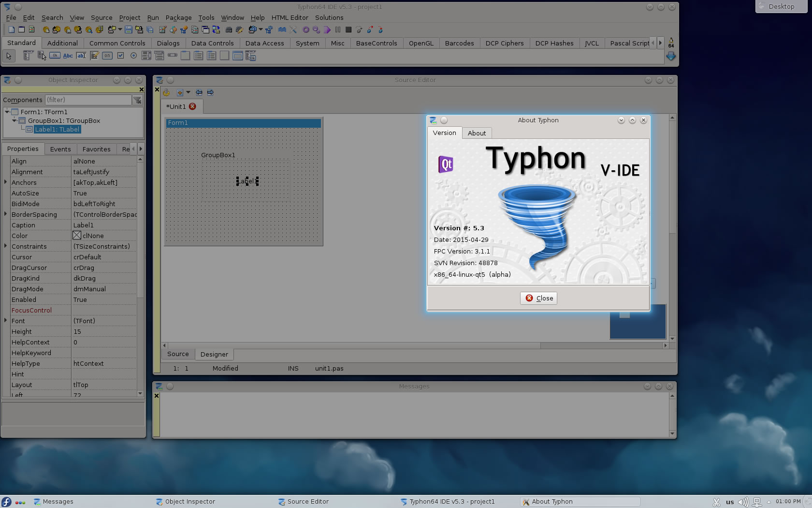The height and width of the screenshot is (508, 812).
Task: Click the blue down arrow beside palette
Action: (x=671, y=56)
